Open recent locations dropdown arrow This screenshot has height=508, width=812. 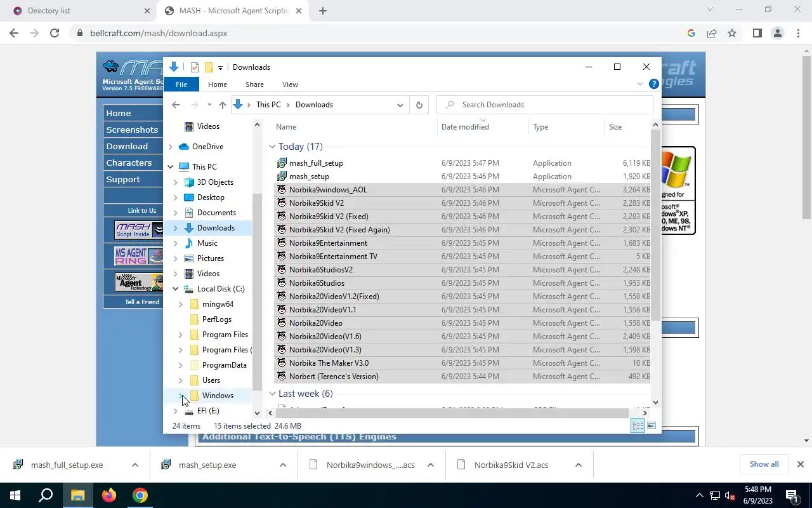209,105
